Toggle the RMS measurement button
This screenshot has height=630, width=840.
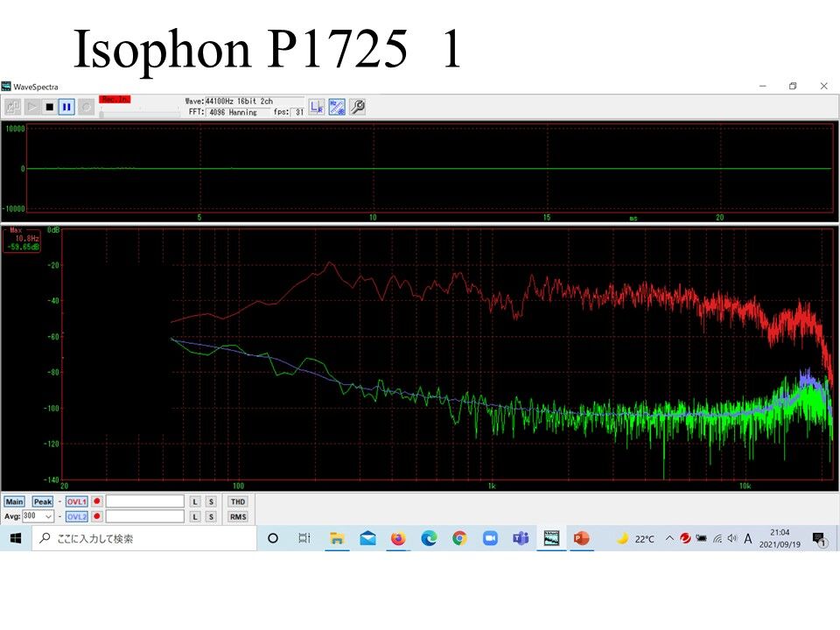point(238,517)
